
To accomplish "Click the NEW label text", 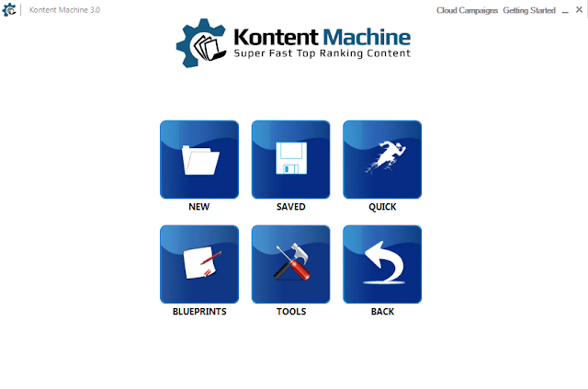I will click(199, 207).
